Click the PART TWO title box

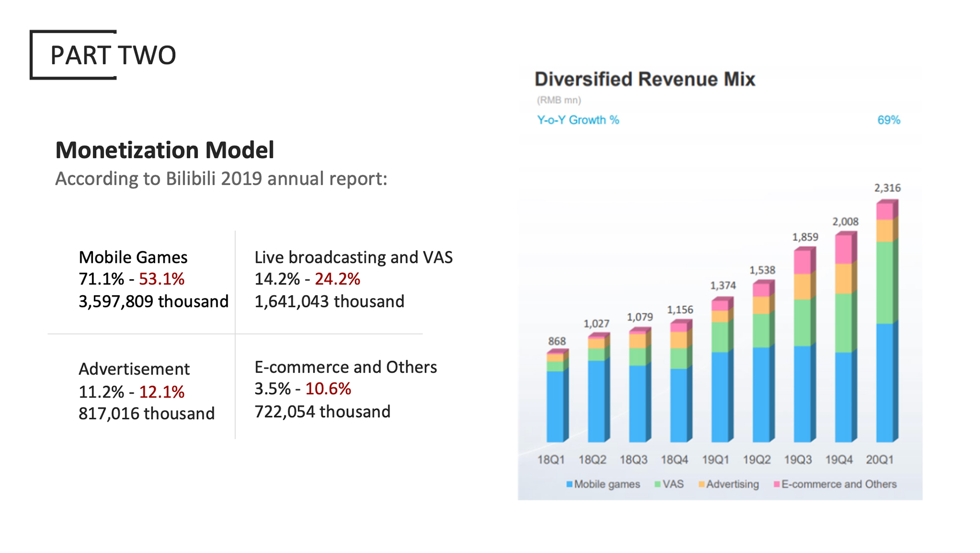click(x=113, y=55)
